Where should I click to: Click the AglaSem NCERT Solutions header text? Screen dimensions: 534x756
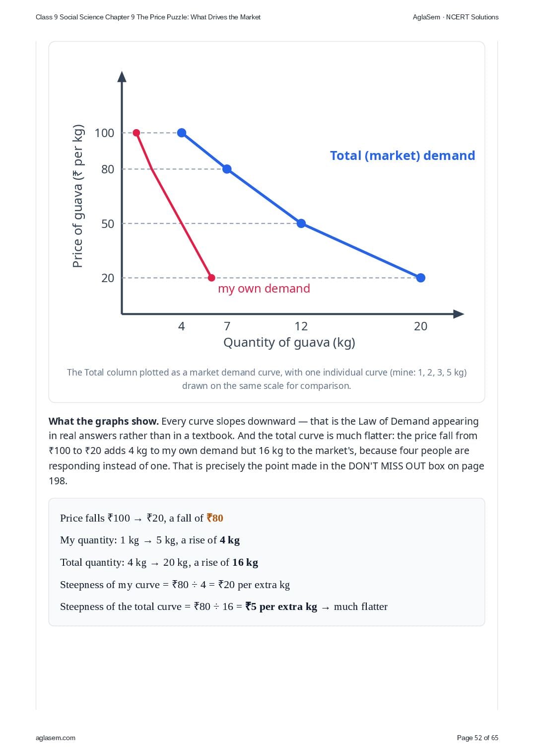point(456,17)
